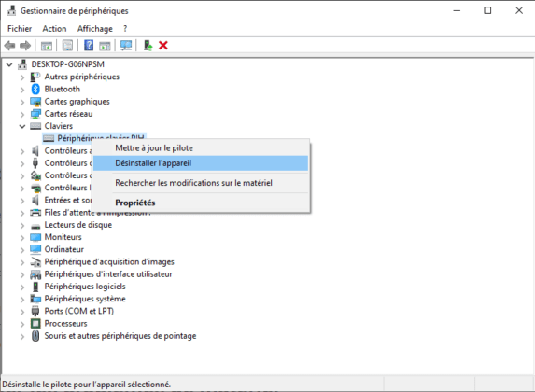
Task: Expand the Bluetooth category arrow
Action: (22, 90)
